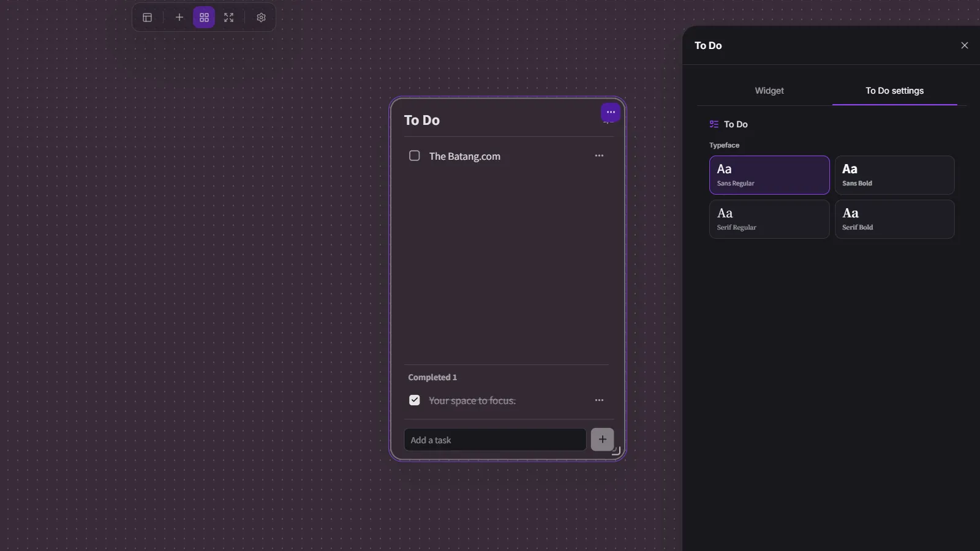Select the To Do settings tab

coord(894,91)
